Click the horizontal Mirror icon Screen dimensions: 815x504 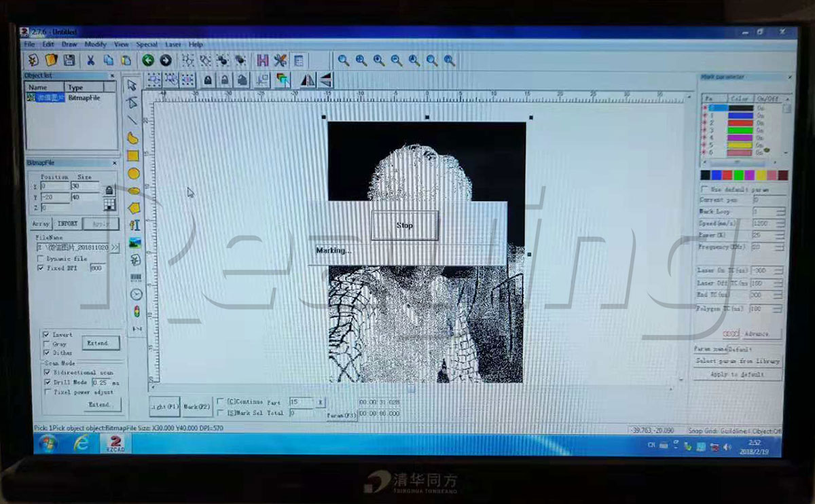pos(308,80)
